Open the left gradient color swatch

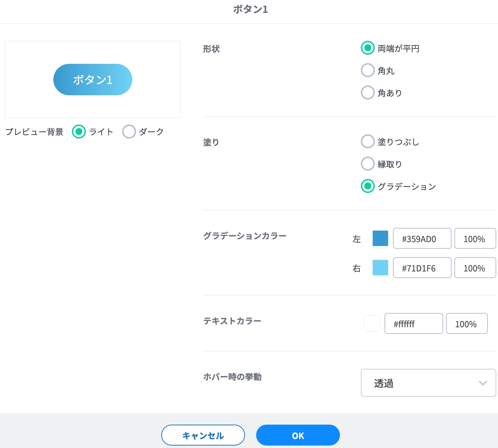pos(380,238)
